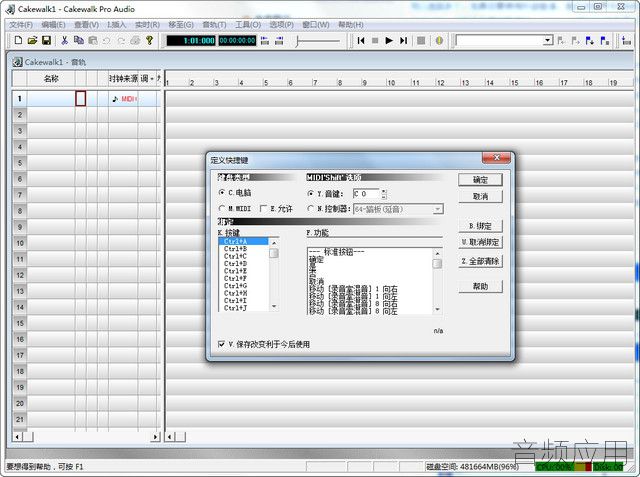The height and width of the screenshot is (477, 640).
Task: Click the Save floppy disk icon
Action: coord(46,40)
